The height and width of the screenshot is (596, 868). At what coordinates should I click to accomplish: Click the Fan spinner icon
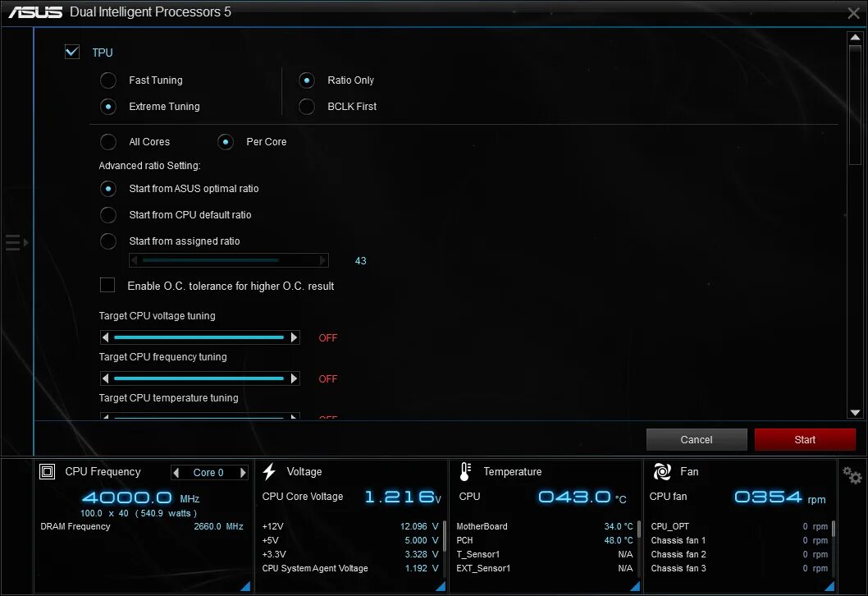(x=662, y=471)
